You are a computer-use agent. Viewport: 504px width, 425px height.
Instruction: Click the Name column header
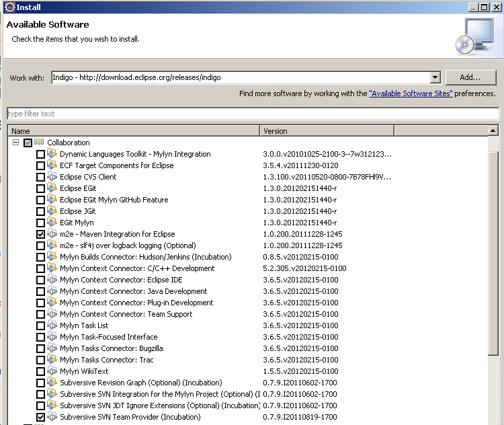[x=134, y=131]
